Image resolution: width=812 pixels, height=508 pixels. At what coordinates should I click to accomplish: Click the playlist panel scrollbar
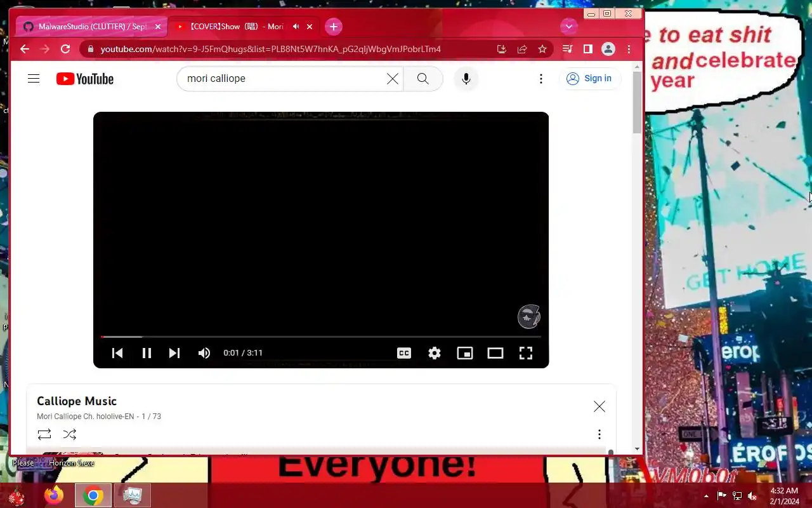pyautogui.click(x=611, y=452)
